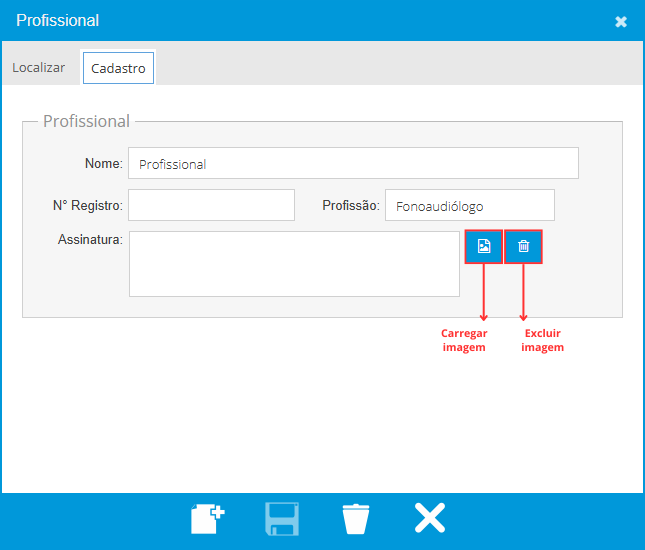The width and height of the screenshot is (645, 550).
Task: Click the load signature image button
Action: 484,246
